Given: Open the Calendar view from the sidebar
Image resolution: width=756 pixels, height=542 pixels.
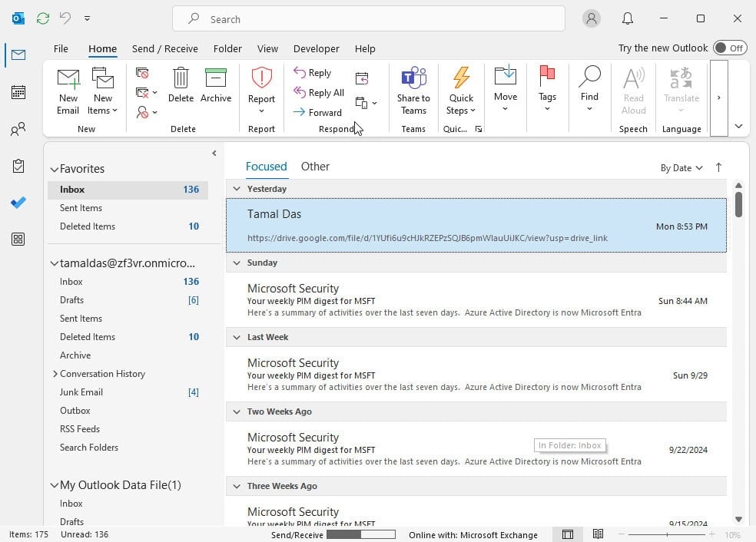Looking at the screenshot, I should (18, 92).
